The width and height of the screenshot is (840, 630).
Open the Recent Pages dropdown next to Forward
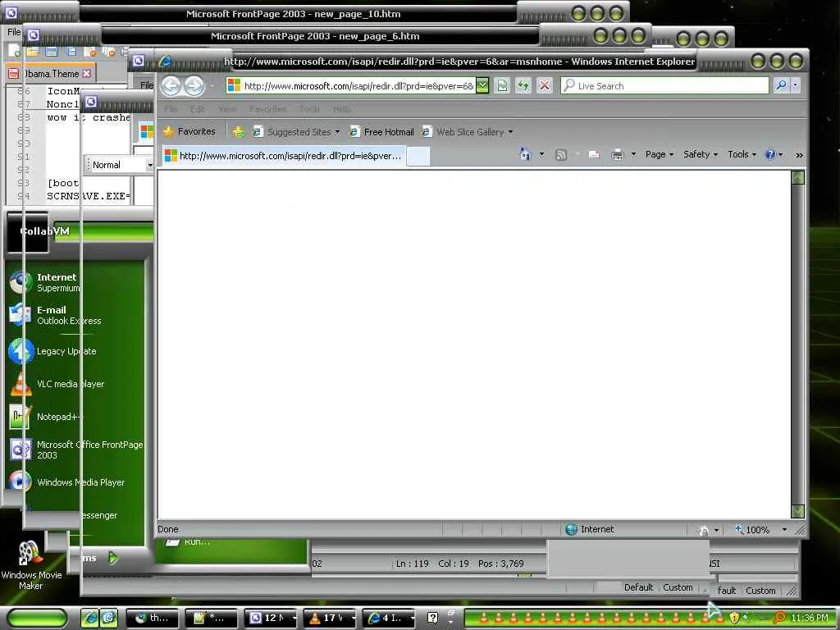pyautogui.click(x=212, y=85)
